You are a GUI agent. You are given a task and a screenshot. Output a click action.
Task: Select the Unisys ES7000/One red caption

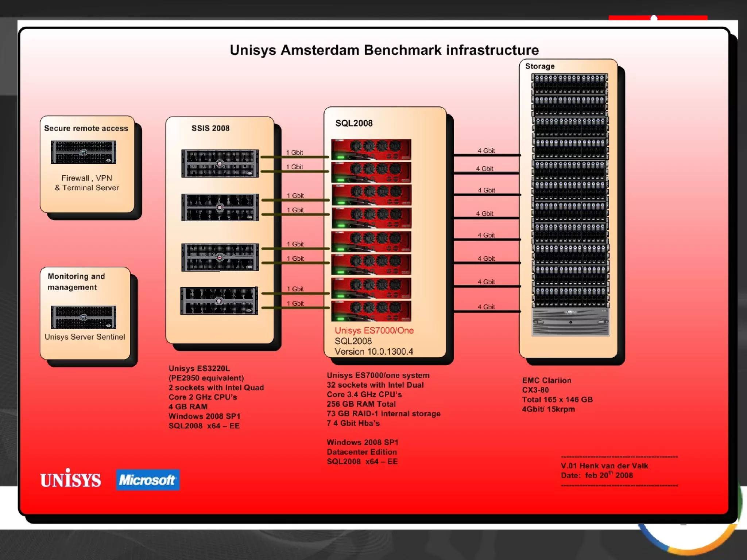374,331
